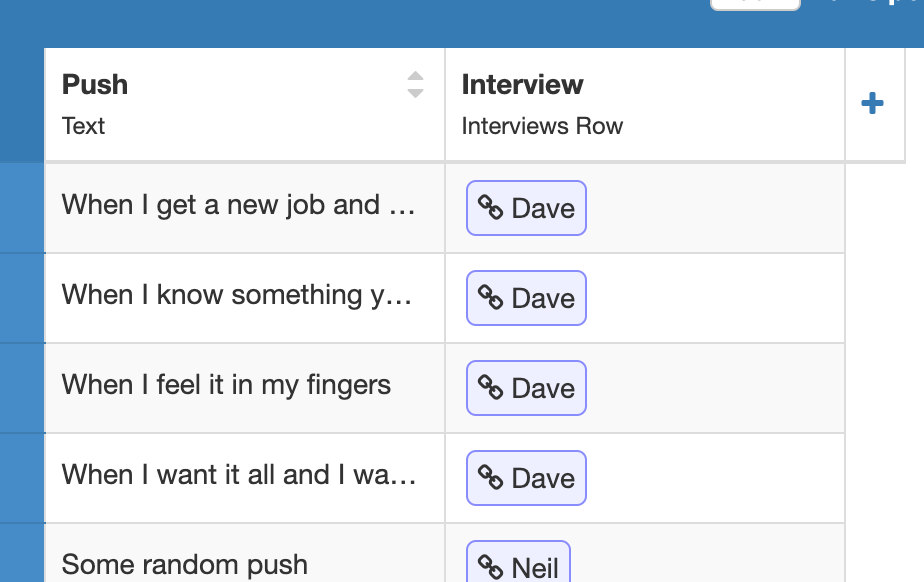Sort Push column ascending with up arrow
The image size is (924, 582).
pyautogui.click(x=416, y=76)
